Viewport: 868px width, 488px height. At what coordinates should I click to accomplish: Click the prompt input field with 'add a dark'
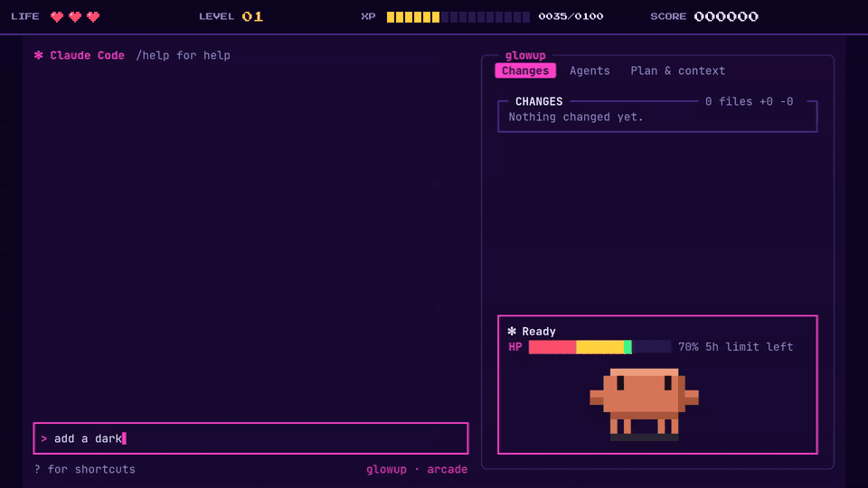tap(250, 439)
